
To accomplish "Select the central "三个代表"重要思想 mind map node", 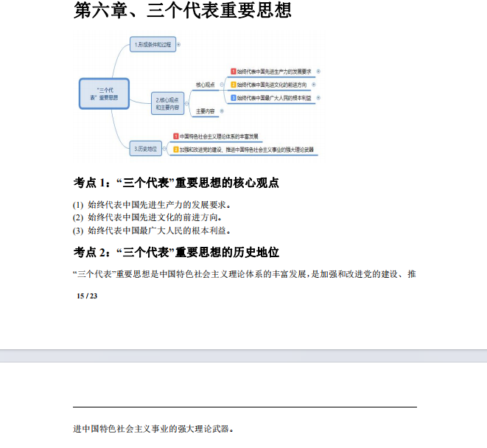I will [x=104, y=94].
